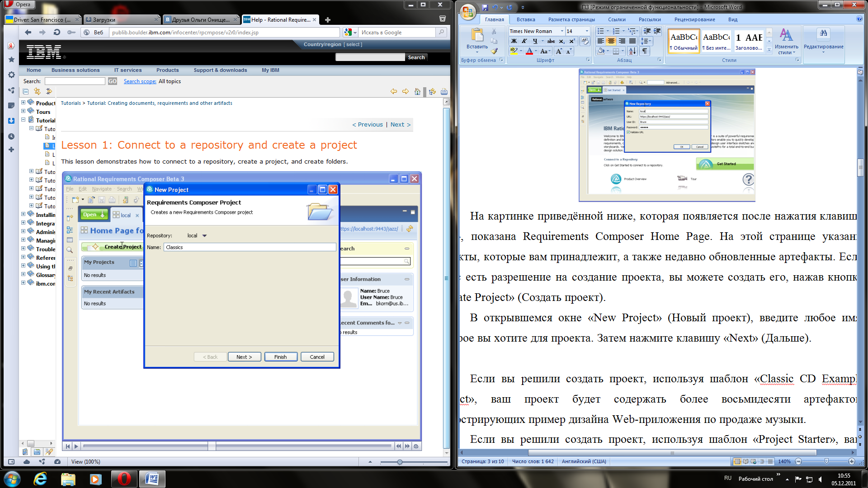This screenshot has height=488, width=868.
Task: Toggle underline formatting in Word
Action: 535,41
